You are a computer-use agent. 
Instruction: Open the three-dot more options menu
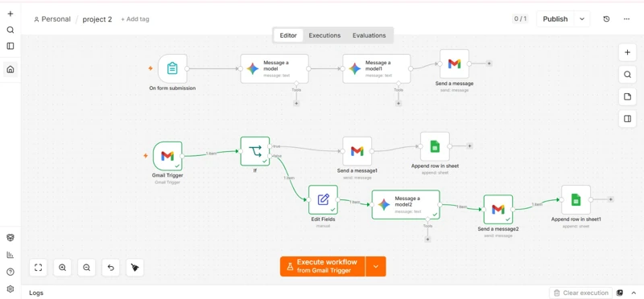pos(626,18)
